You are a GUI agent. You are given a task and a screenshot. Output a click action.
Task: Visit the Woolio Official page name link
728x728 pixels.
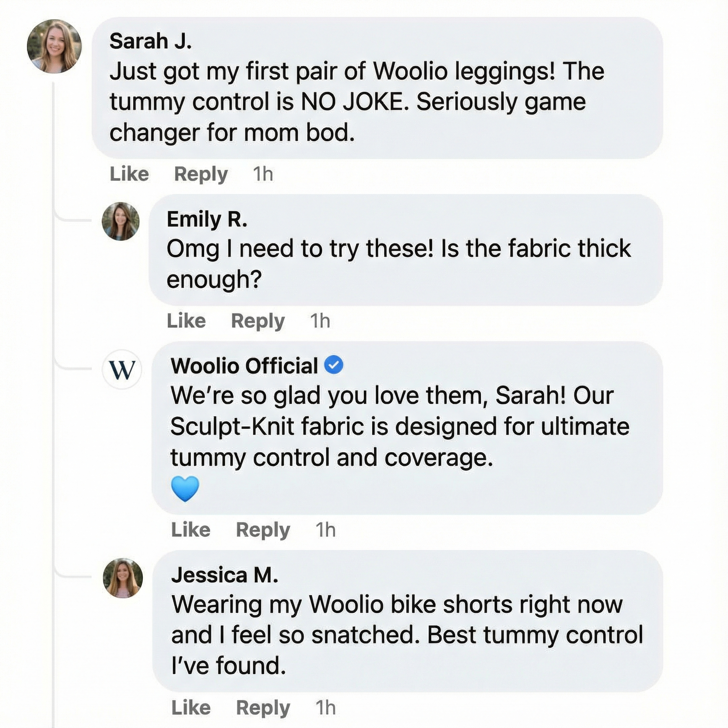pyautogui.click(x=244, y=366)
